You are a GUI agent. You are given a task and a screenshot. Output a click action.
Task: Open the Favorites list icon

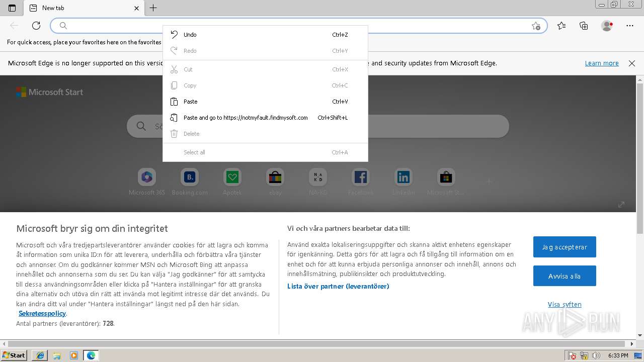coord(561,26)
